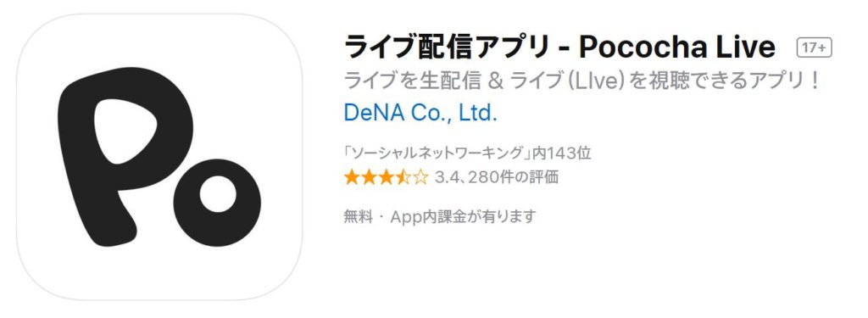Open the Pococha app icon
The image size is (868, 318).
[159, 158]
